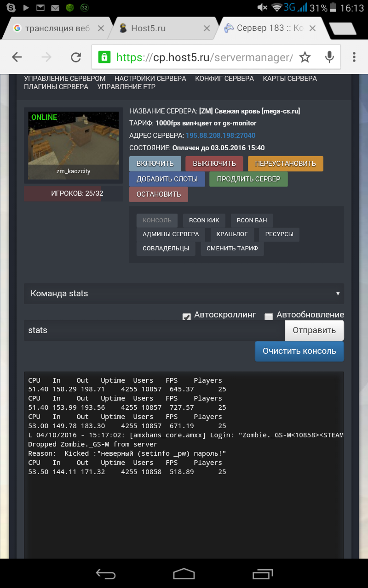Reload the page with the refresh icon
This screenshot has width=368, height=588.
76,57
